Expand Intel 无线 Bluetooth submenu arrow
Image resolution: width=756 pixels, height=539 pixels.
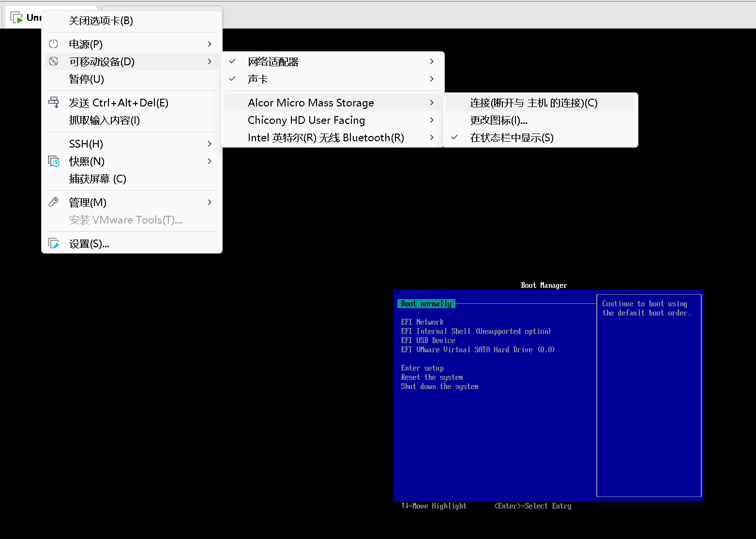click(x=431, y=137)
